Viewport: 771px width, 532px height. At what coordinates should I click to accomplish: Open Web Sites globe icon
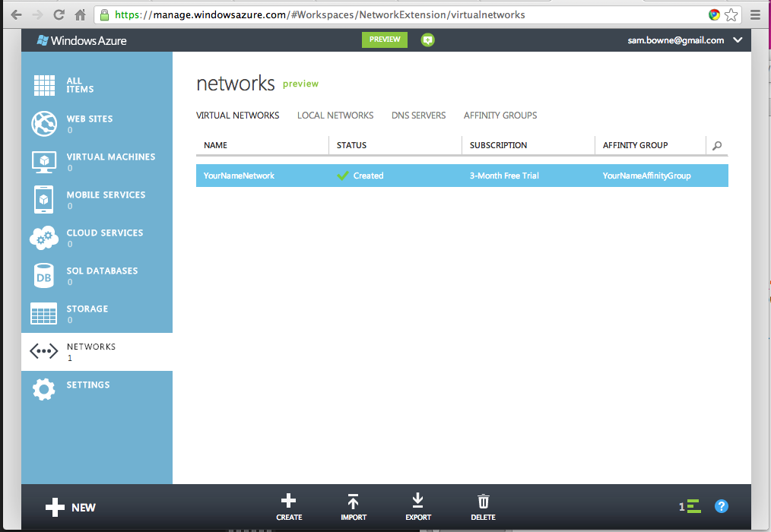[44, 123]
